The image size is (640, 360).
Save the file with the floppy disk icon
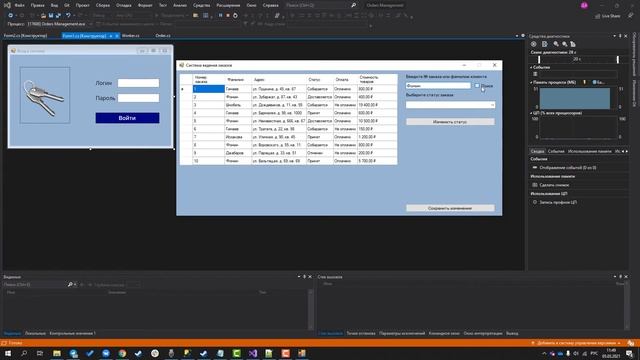pos(51,16)
